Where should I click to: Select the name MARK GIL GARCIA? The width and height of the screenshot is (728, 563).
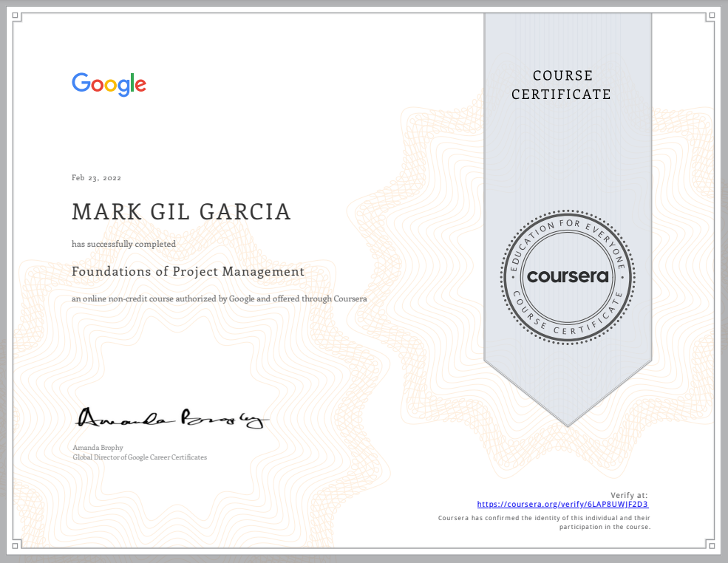click(181, 212)
